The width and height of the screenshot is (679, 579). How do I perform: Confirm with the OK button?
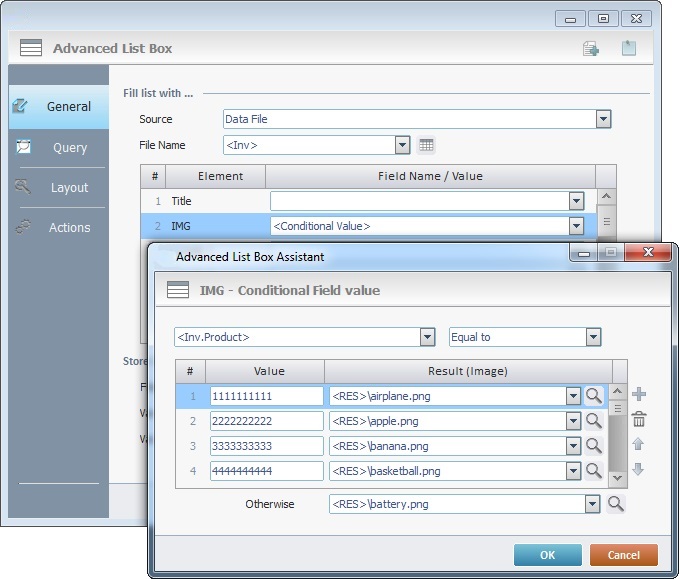point(547,555)
